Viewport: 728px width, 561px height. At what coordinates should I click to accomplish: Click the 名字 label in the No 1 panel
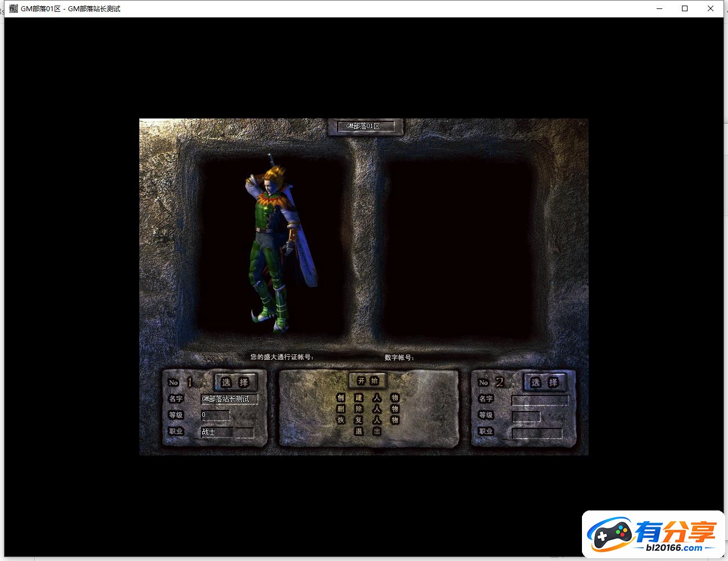click(176, 399)
